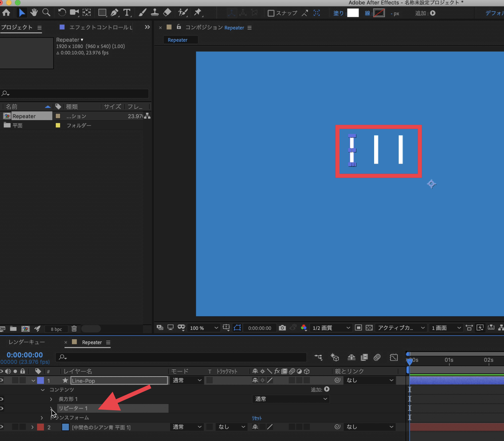Select the Rectangle shape tool
This screenshot has height=441, width=504.
coord(102,13)
